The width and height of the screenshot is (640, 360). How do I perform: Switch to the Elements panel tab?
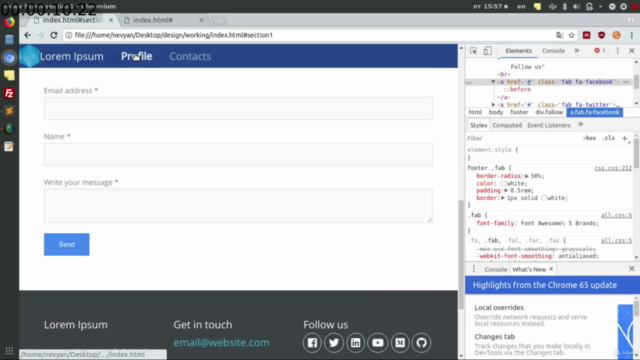tap(518, 51)
